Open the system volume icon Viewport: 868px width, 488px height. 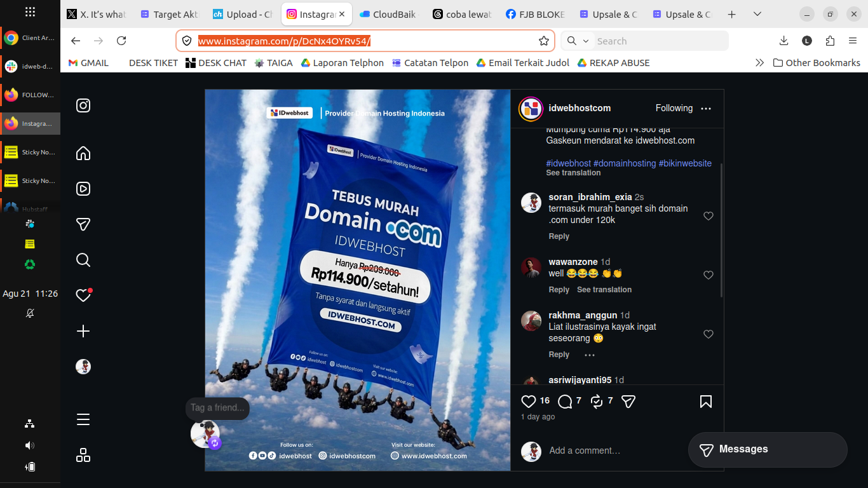[x=30, y=445]
